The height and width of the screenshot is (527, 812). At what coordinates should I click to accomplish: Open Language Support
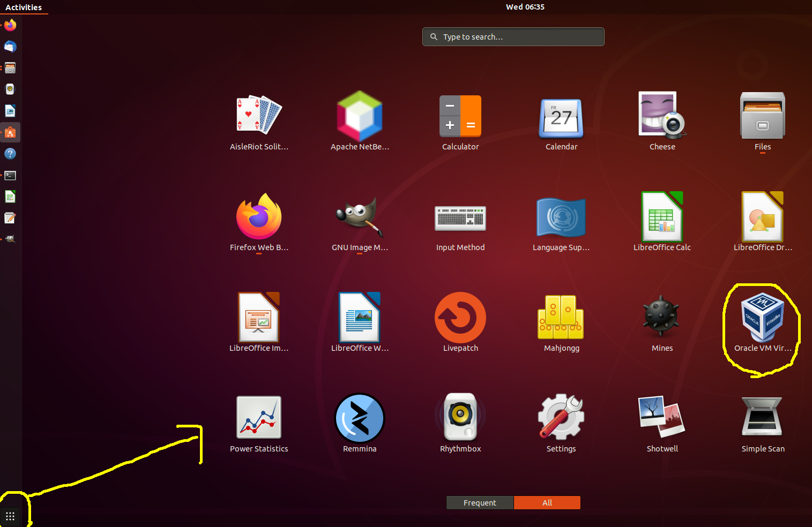[x=561, y=223]
